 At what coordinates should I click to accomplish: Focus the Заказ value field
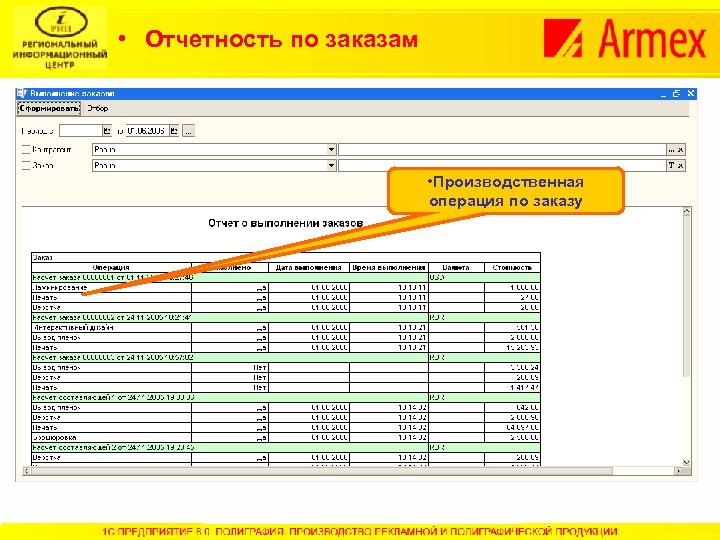point(502,166)
